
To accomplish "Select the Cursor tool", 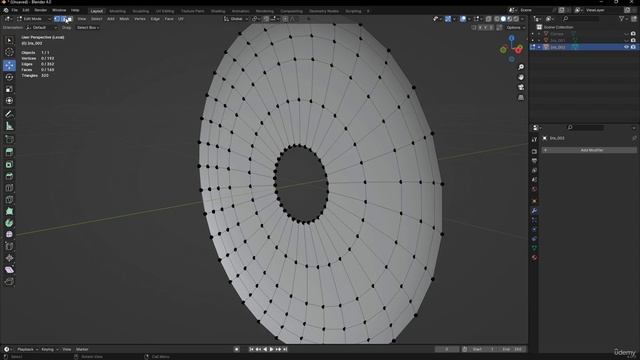I will click(9, 52).
